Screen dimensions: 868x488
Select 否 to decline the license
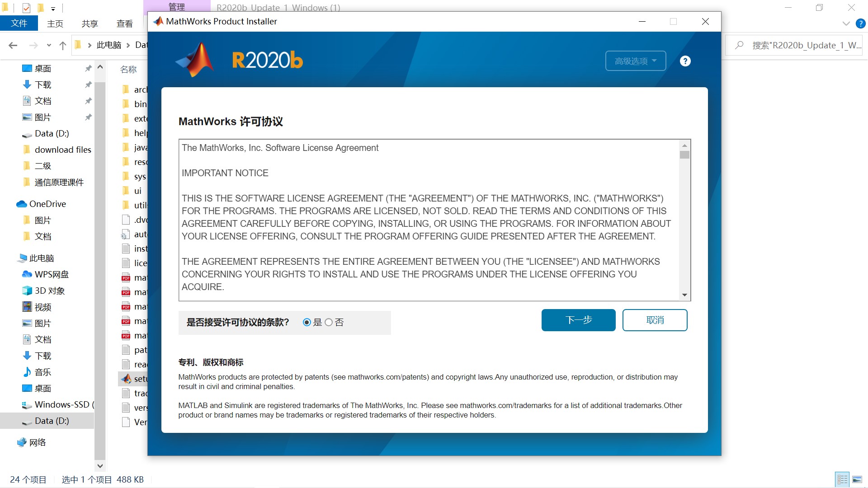pyautogui.click(x=329, y=322)
